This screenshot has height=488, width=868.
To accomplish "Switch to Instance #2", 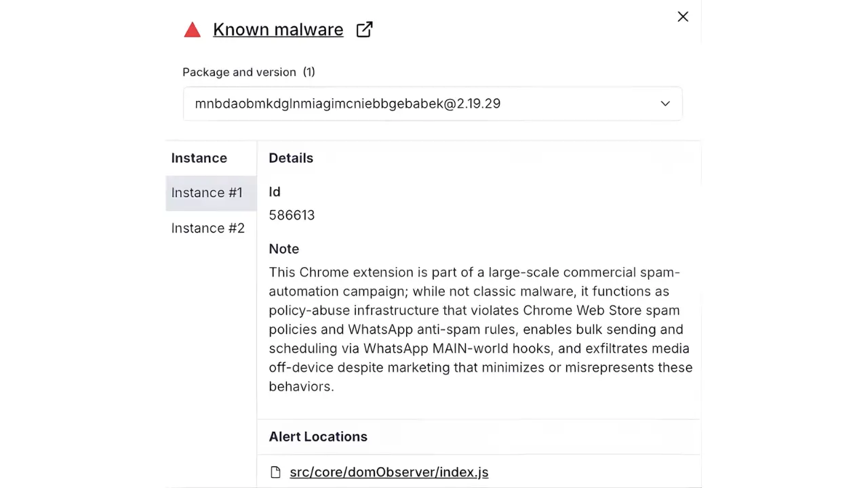I will [208, 228].
